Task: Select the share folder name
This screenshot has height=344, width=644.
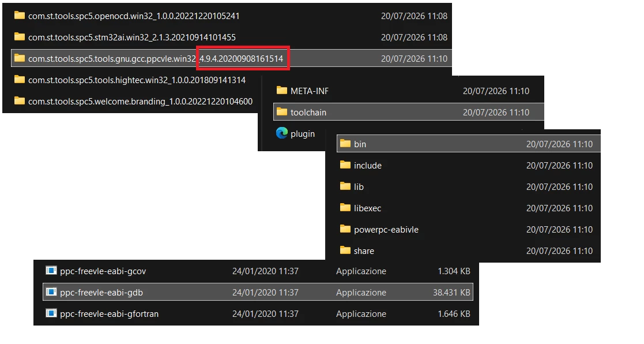Action: click(364, 251)
